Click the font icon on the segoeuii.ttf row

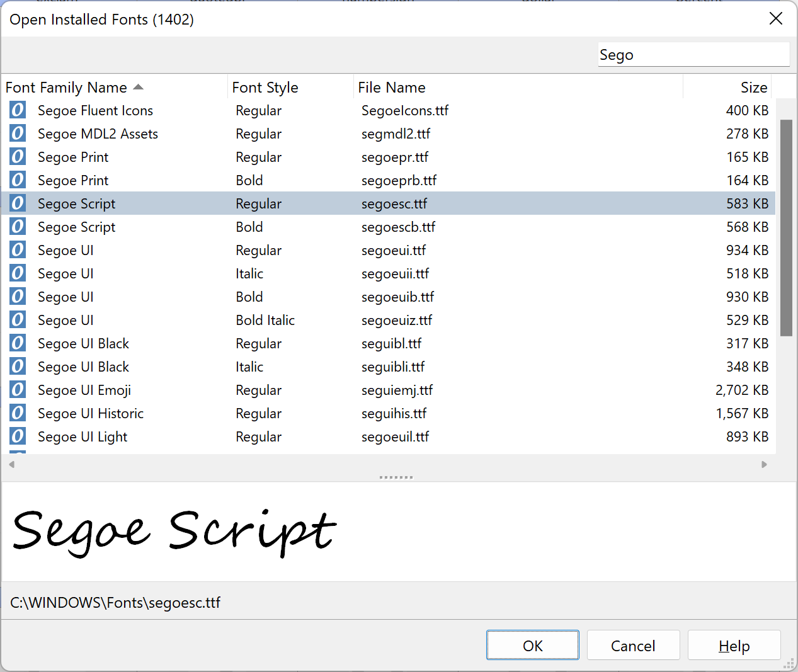tap(18, 273)
